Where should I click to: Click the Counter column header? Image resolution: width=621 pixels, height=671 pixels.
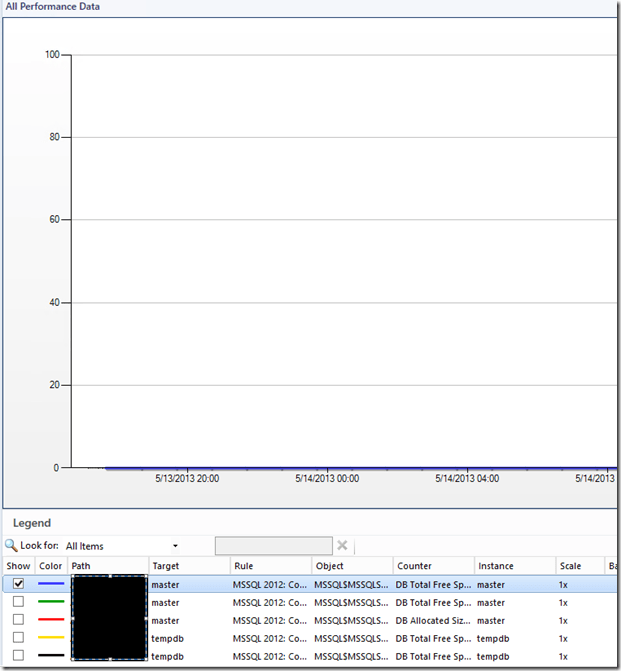click(433, 566)
